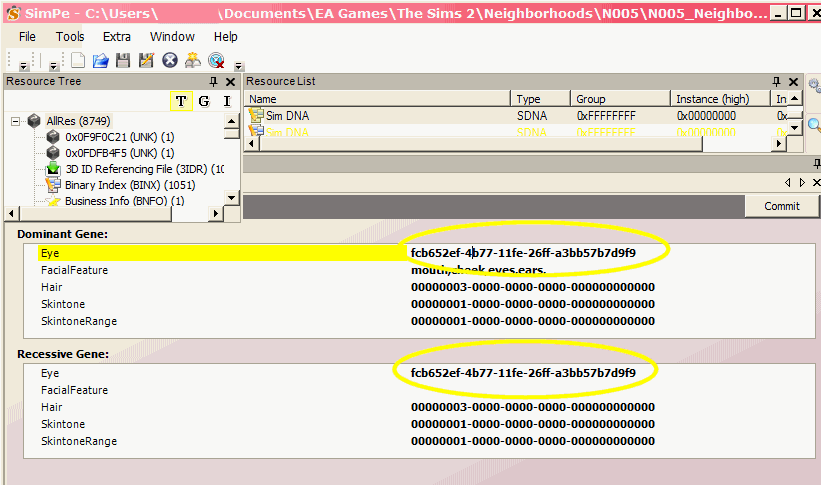Click Save As disk-with-pencil icon
The height and width of the screenshot is (485, 821).
tap(146, 61)
